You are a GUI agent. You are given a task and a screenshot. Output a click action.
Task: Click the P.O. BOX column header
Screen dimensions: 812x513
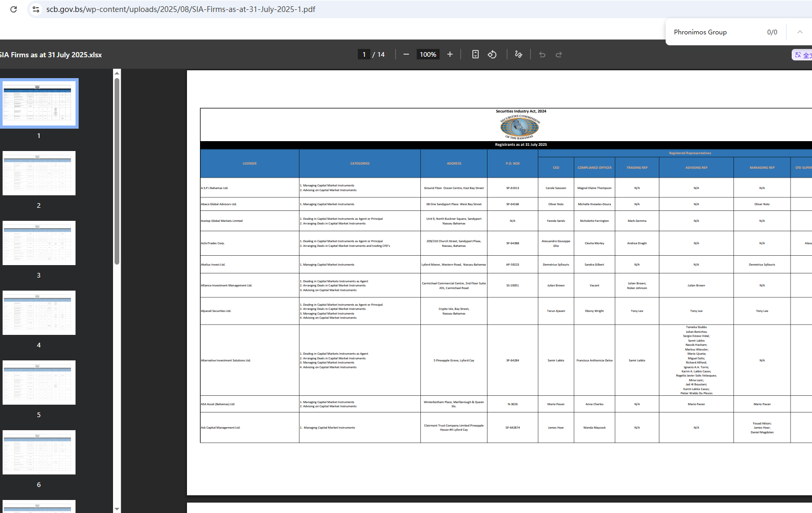pyautogui.click(x=513, y=164)
